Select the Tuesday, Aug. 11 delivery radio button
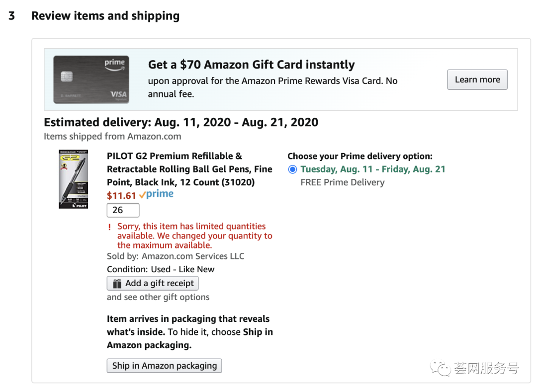The image size is (537, 392). click(x=292, y=169)
